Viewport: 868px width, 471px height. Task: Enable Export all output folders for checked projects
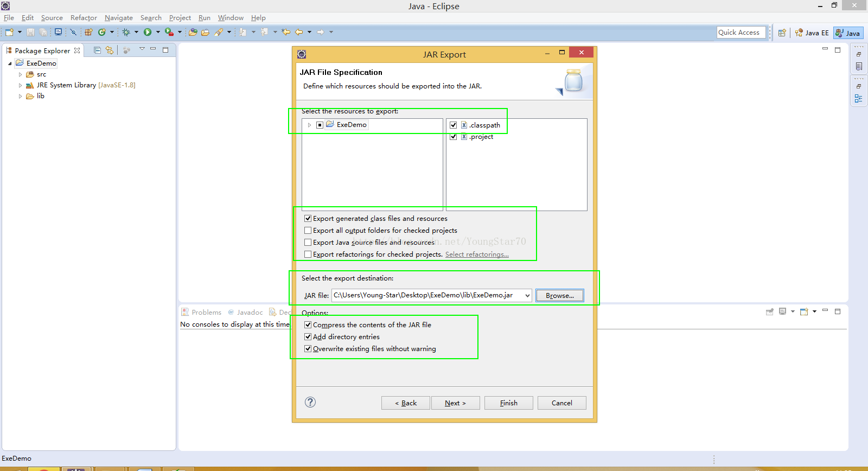pos(308,231)
